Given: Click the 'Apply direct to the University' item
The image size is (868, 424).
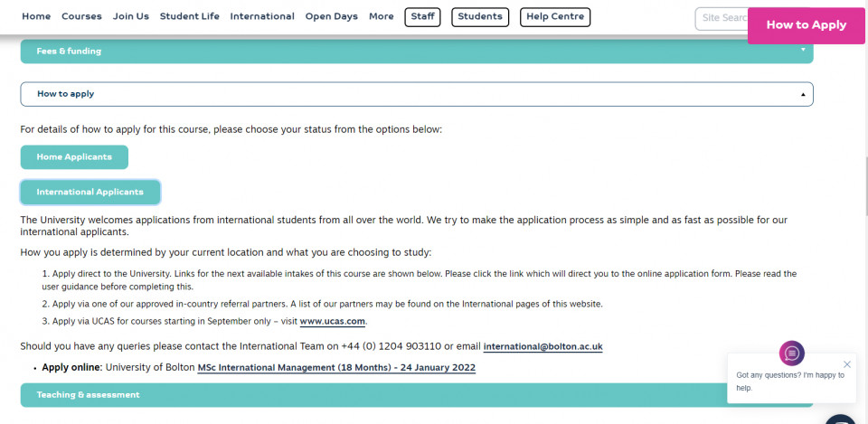Looking at the screenshot, I should [419, 280].
